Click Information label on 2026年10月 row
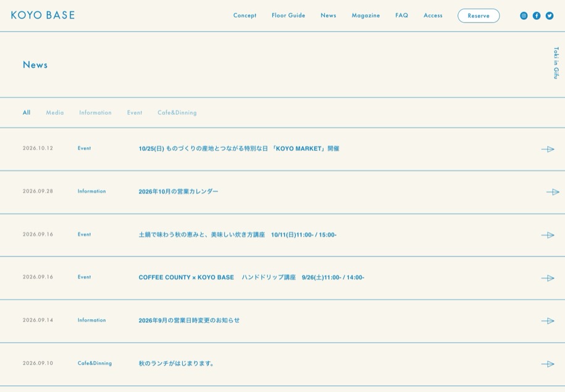The height and width of the screenshot is (392, 565). (x=92, y=191)
